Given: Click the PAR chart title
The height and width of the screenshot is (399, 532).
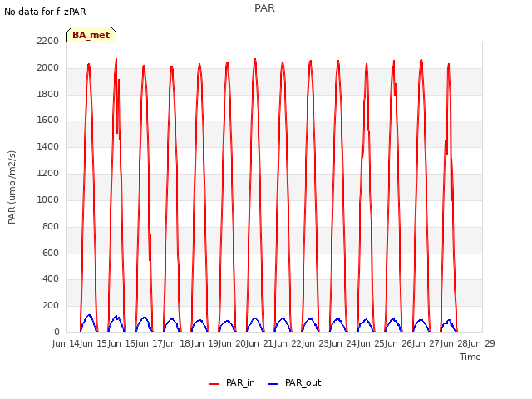Looking at the screenshot, I should [x=264, y=8].
